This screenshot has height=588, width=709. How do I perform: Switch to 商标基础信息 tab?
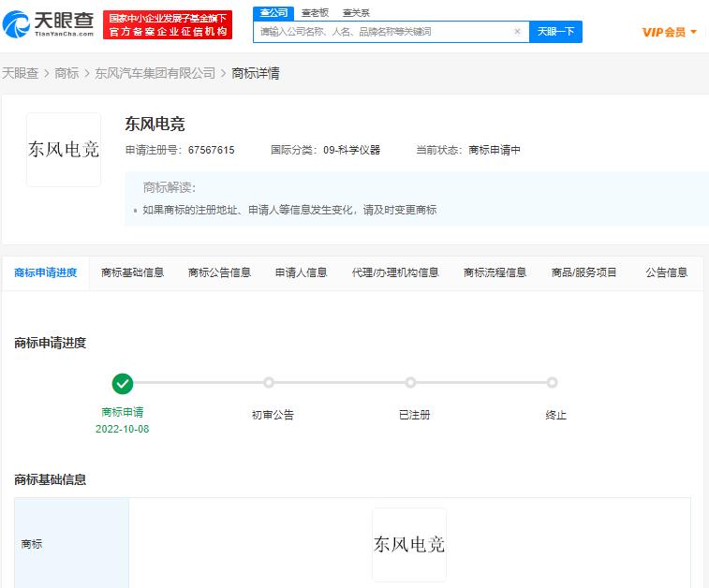pos(132,272)
